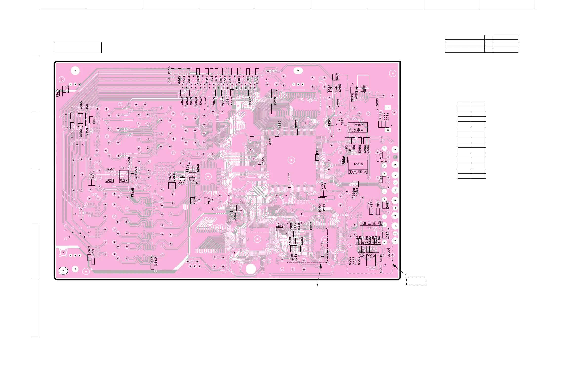Click the Q602 transistor label
574x392 pixels.
81,105
